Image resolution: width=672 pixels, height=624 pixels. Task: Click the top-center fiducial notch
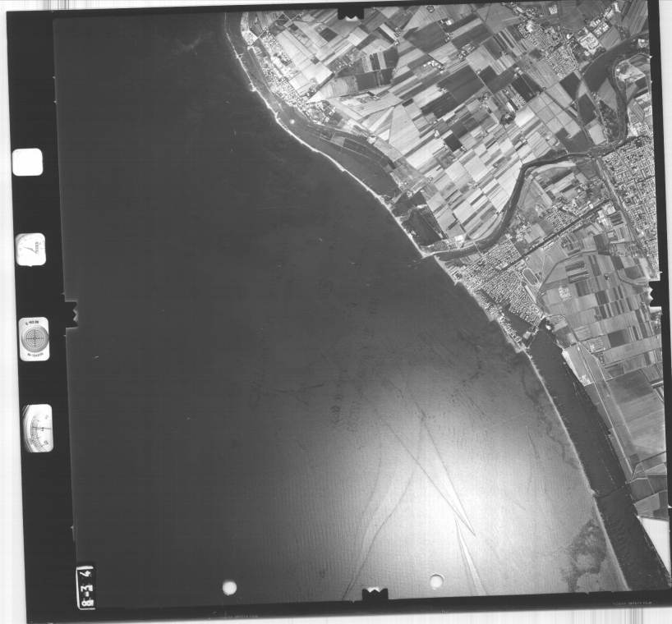pos(352,11)
